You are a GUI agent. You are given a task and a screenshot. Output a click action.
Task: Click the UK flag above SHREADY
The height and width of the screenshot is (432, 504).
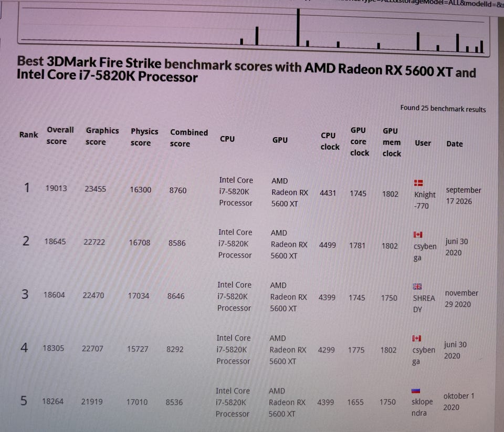tap(417, 286)
